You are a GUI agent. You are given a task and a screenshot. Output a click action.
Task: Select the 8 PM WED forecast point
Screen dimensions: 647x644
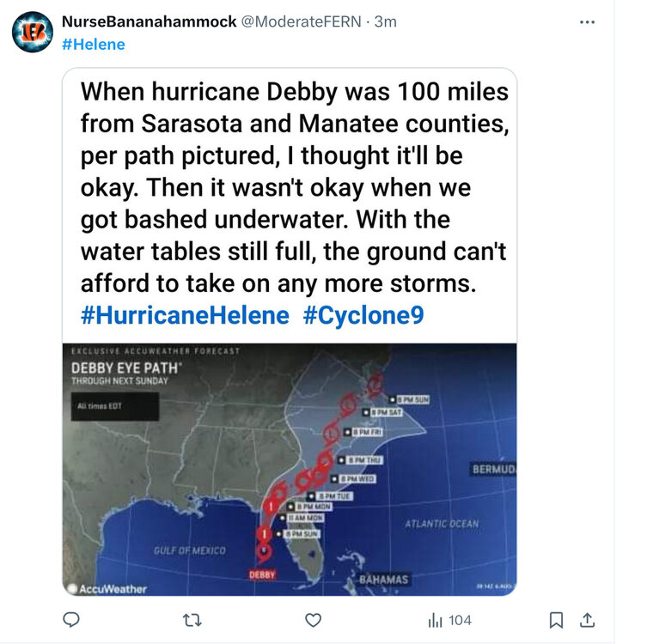(354, 478)
